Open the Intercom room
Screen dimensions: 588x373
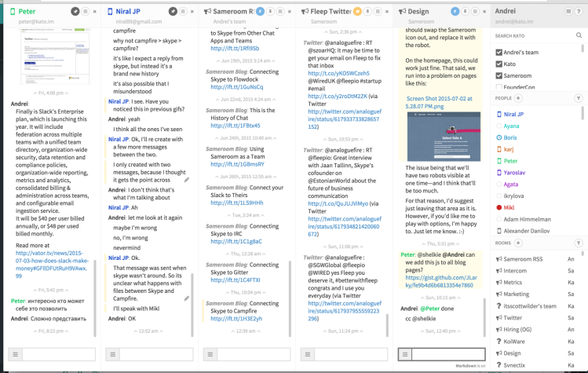(515, 271)
